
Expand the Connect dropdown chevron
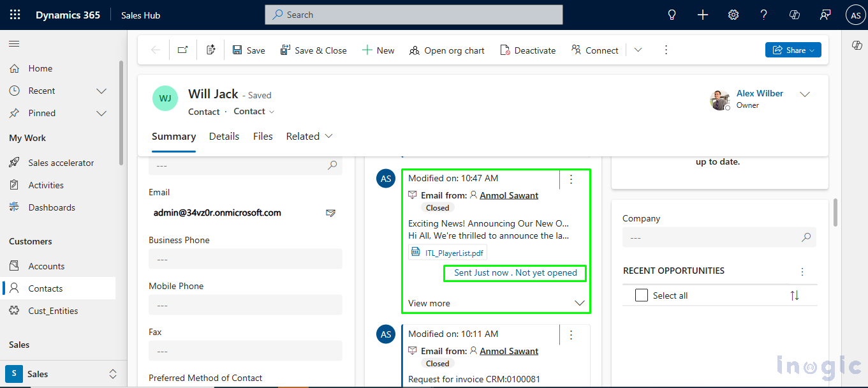coord(638,50)
